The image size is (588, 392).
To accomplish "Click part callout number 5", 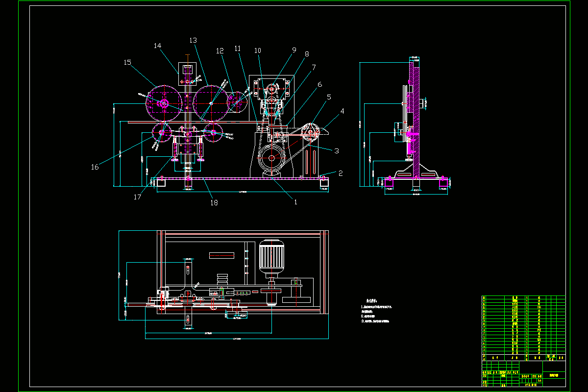I will (329, 97).
